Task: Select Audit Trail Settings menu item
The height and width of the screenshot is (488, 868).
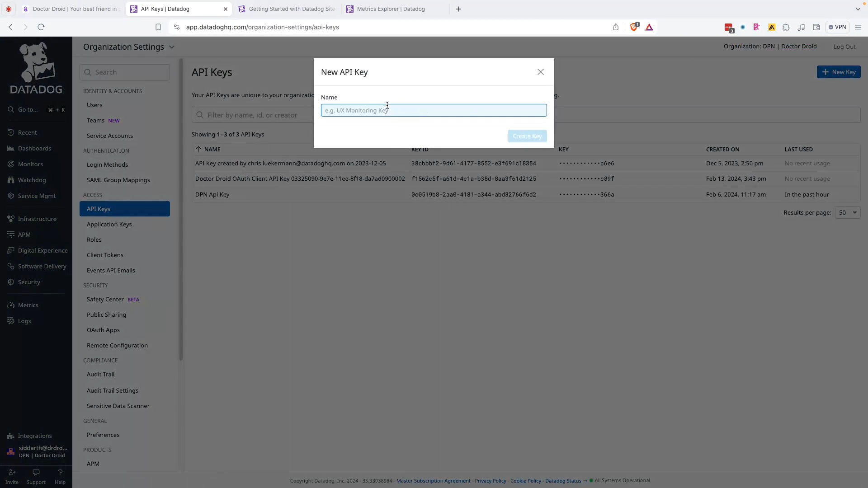Action: pyautogui.click(x=113, y=390)
